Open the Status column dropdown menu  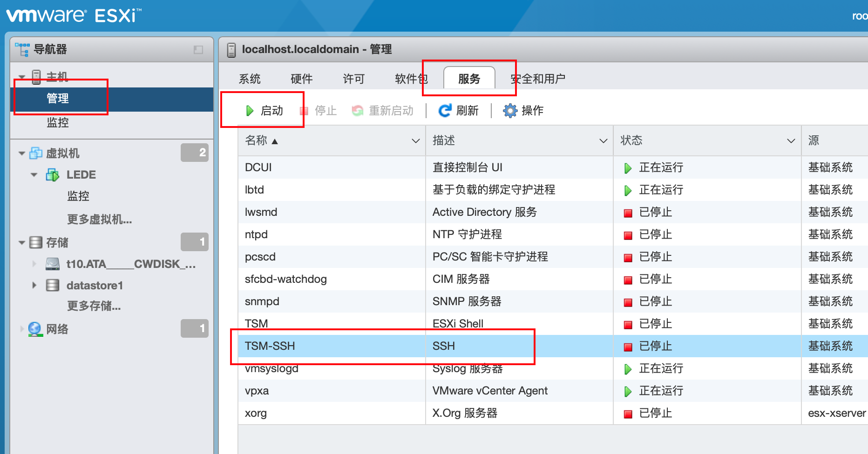[791, 141]
